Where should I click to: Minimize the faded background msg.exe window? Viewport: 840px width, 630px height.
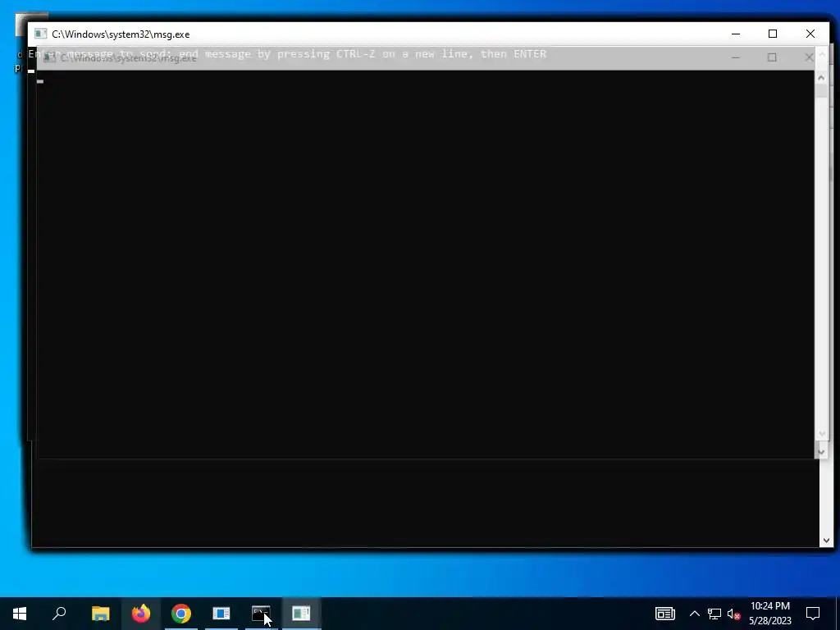tap(736, 57)
